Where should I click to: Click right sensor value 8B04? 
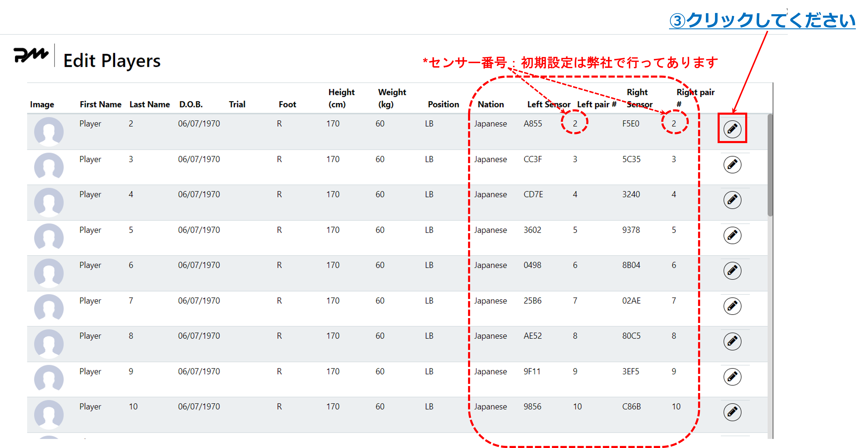pos(631,265)
